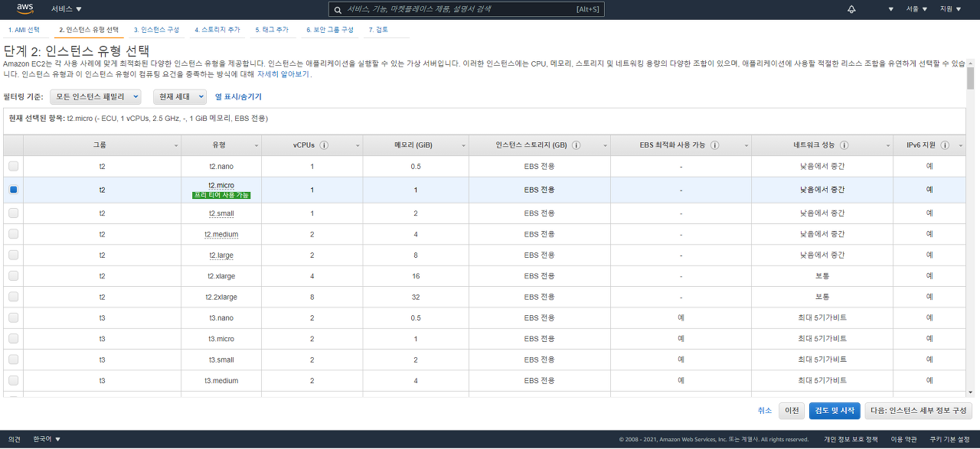Go to step 5. 태그 추가
980x449 pixels.
(x=272, y=30)
